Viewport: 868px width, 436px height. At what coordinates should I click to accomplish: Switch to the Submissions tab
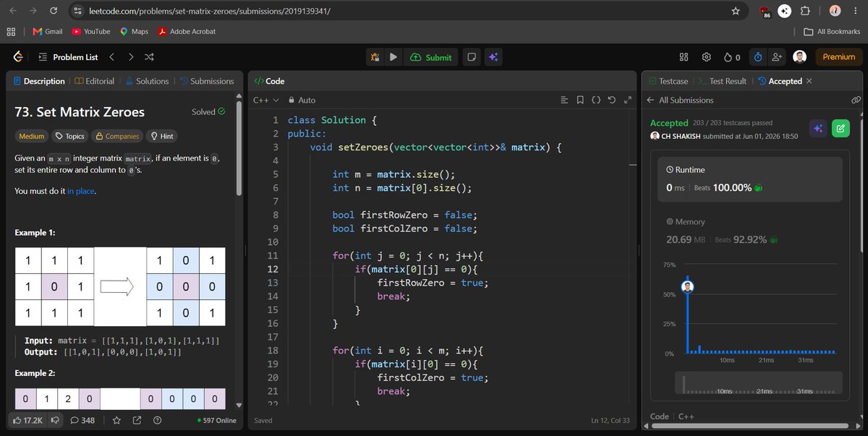(206, 81)
